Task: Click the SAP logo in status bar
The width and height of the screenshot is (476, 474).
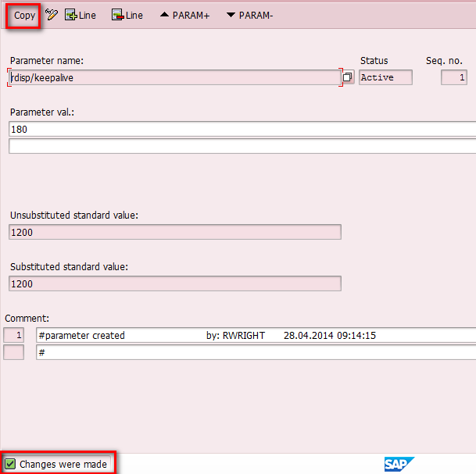Action: [399, 464]
